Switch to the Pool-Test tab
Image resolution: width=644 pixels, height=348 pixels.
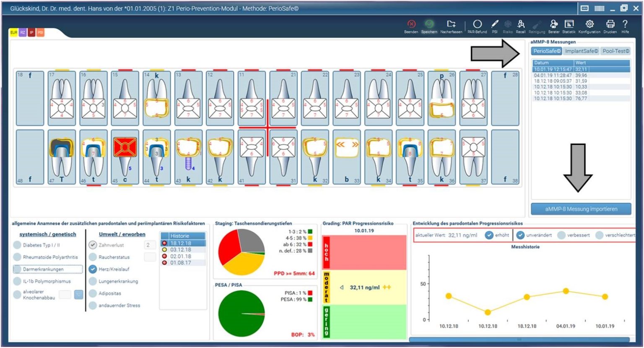pos(615,51)
